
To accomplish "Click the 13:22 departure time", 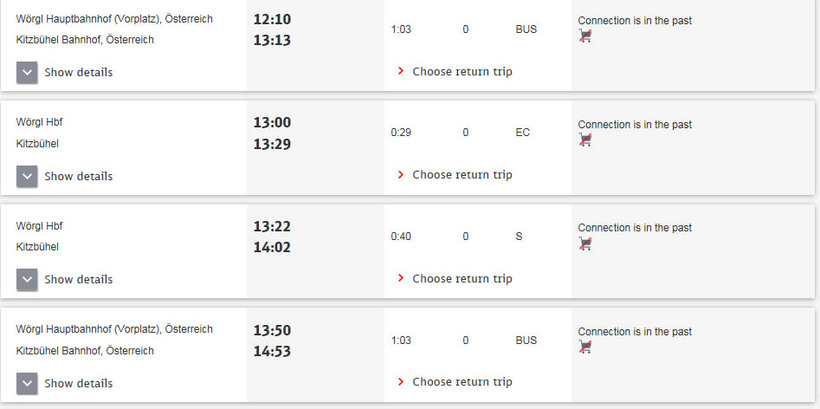I will pyautogui.click(x=272, y=226).
